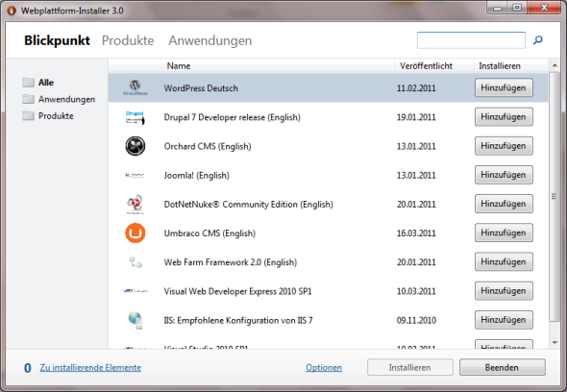Click the Visual Web Developer Express icon

point(136,291)
